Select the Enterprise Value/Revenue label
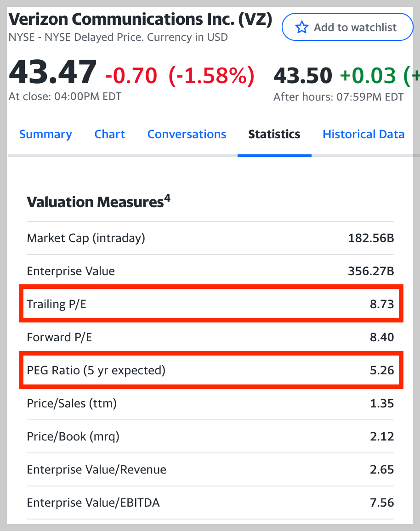The width and height of the screenshot is (420, 531). tap(96, 469)
